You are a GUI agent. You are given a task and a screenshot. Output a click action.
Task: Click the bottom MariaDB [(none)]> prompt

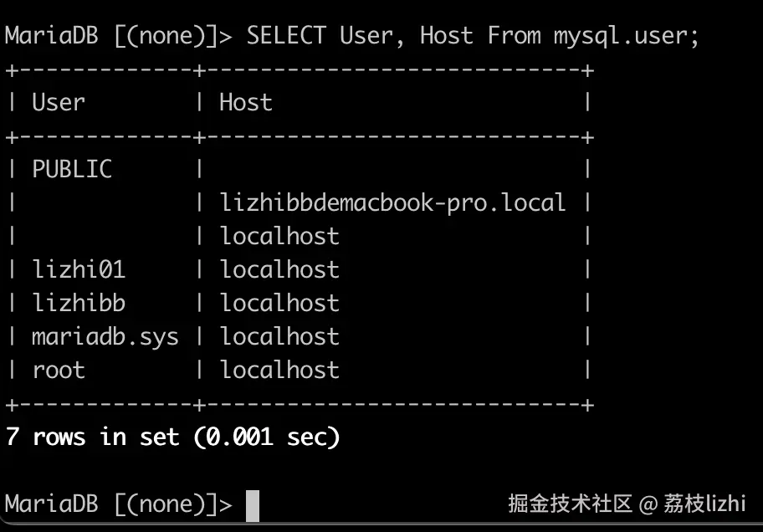coord(119,504)
